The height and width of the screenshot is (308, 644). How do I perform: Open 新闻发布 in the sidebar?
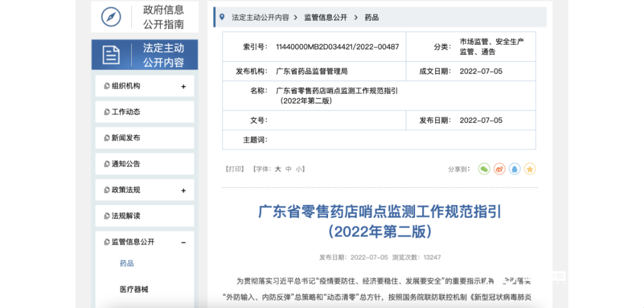pyautogui.click(x=126, y=138)
